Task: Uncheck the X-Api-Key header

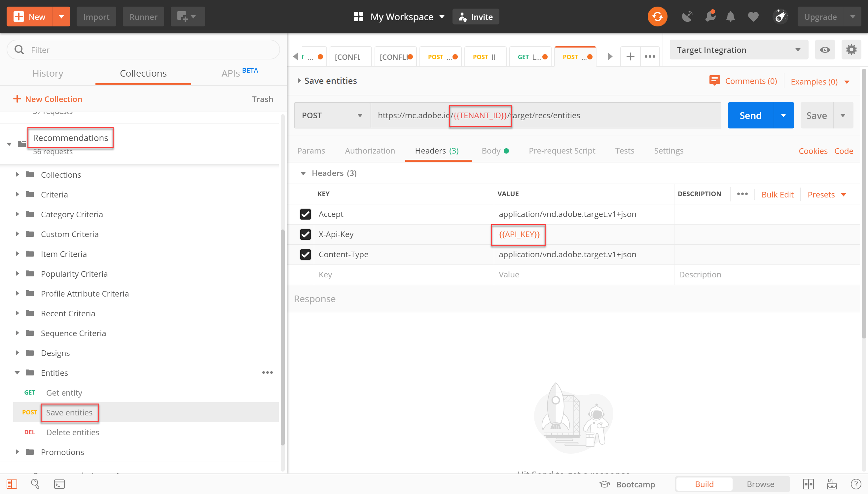Action: (x=305, y=234)
